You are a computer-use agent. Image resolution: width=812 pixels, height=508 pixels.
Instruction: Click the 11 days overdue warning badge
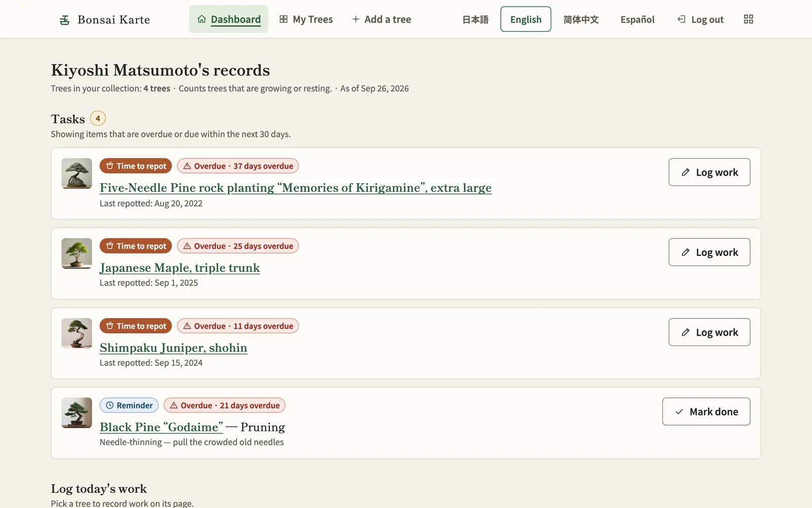point(238,326)
